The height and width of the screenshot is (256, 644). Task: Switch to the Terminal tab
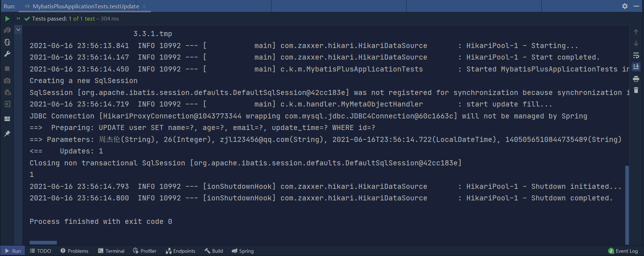tap(111, 251)
